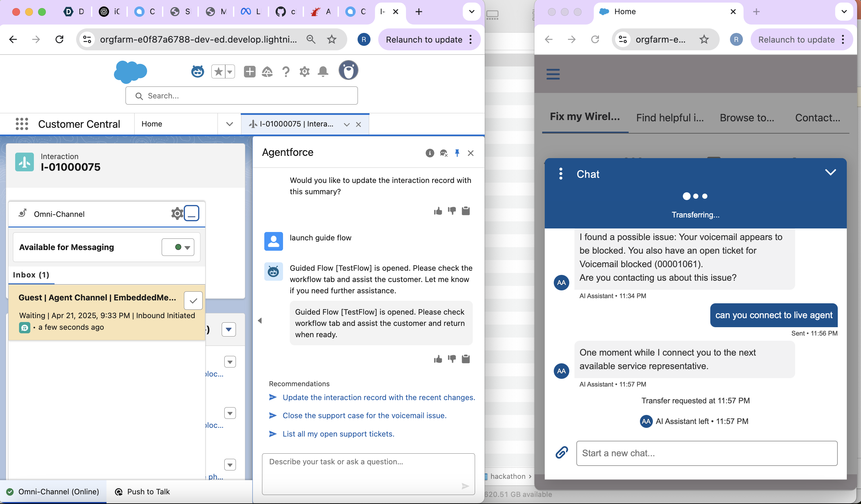Open the Salesforce setup gear icon
The image size is (861, 504).
(x=304, y=72)
